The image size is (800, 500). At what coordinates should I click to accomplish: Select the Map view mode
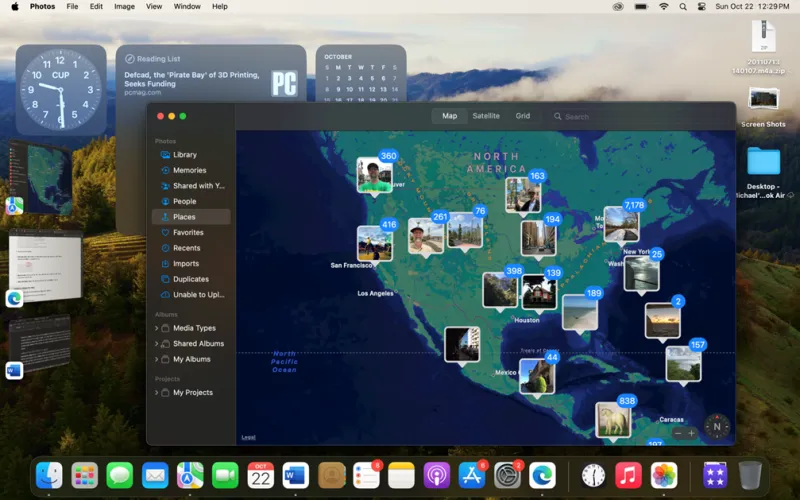click(x=449, y=116)
